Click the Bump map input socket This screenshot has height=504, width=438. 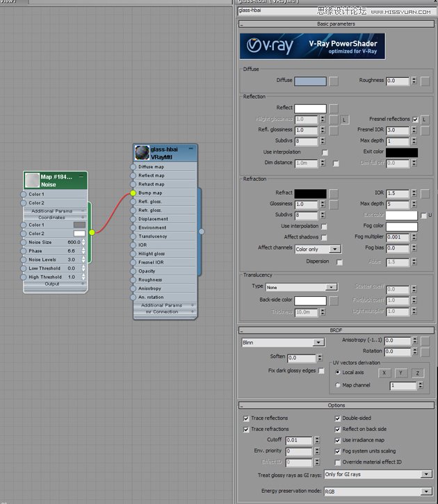(133, 193)
